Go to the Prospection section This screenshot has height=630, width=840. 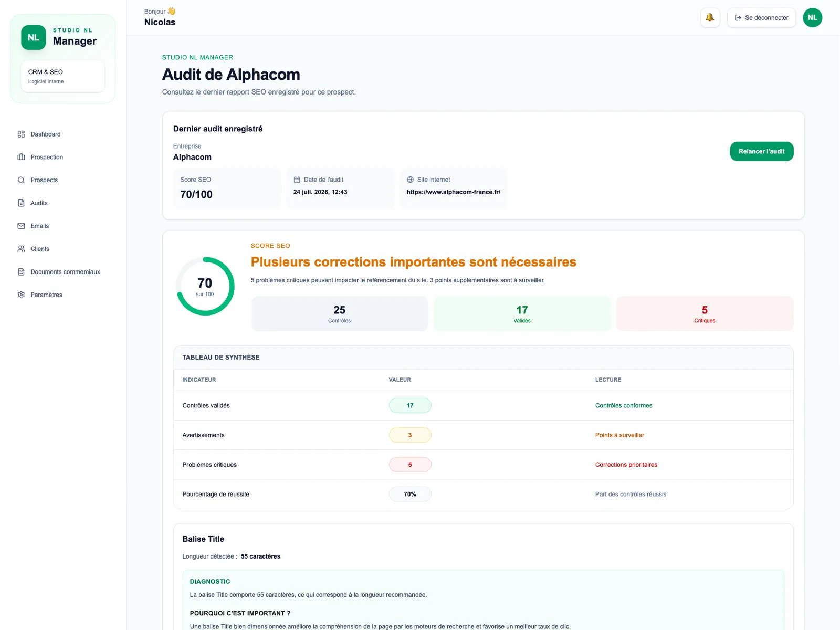[63, 157]
